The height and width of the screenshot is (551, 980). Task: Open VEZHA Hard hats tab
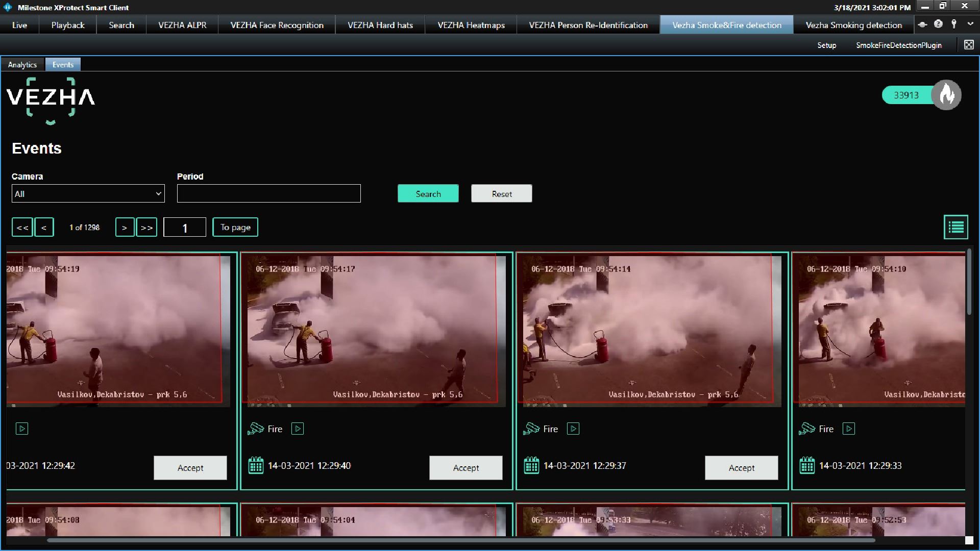pos(380,25)
